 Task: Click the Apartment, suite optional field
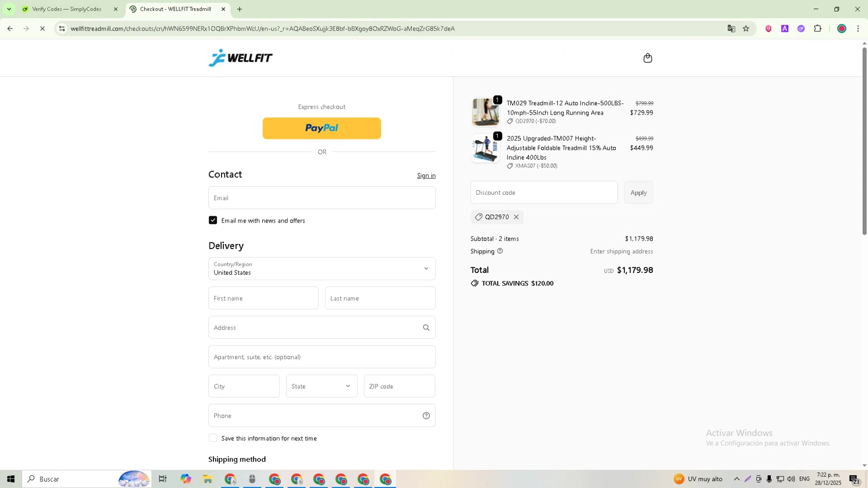pos(322,357)
